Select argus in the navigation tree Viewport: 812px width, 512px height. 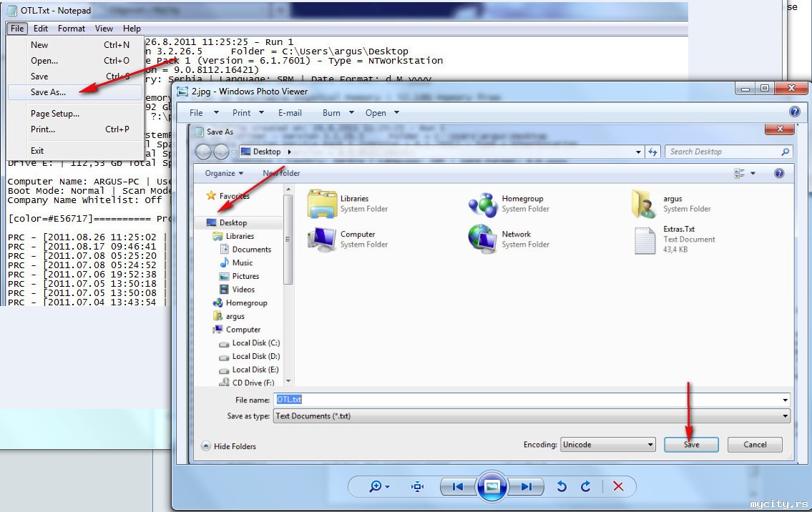(x=229, y=316)
